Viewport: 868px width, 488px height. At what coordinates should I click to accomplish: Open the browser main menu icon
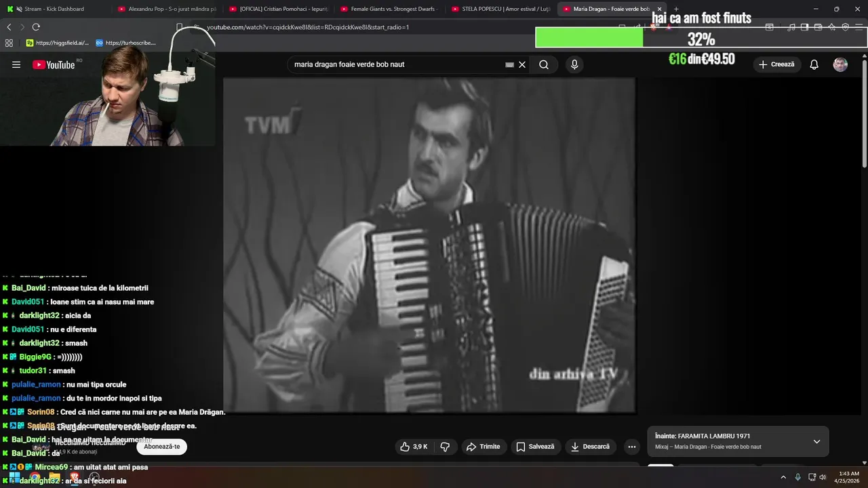coord(859,27)
